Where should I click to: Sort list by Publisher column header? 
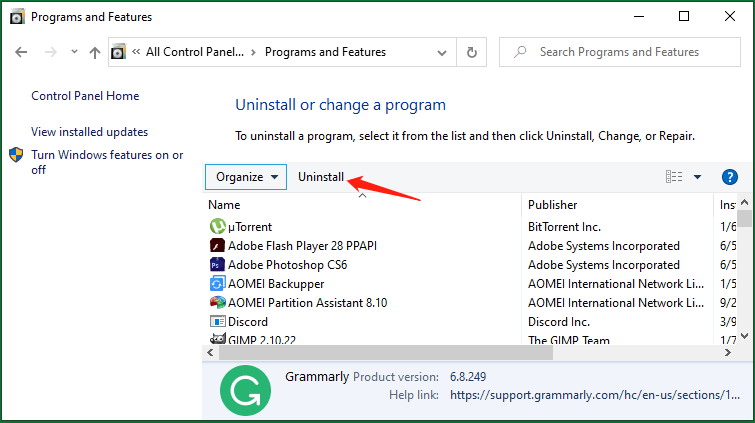coord(553,205)
